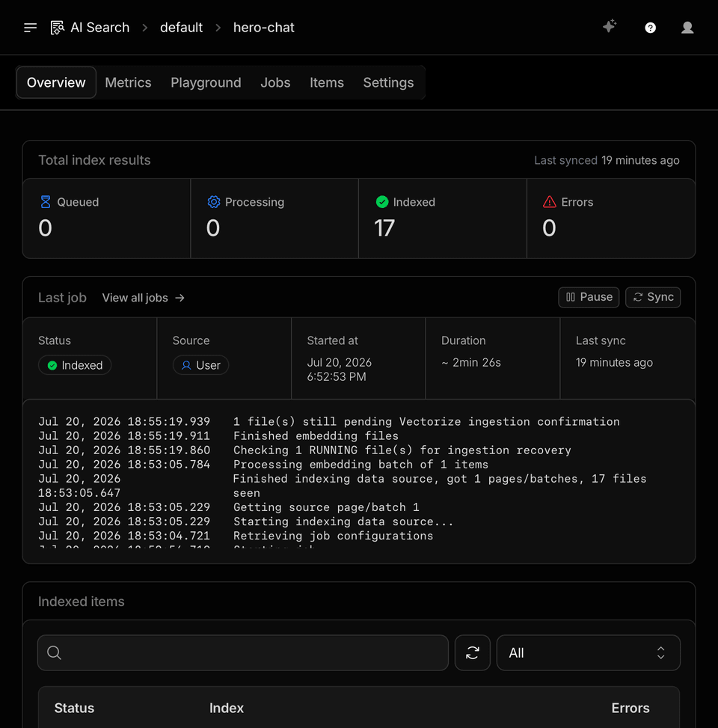Focus the indexed items search field
The image size is (718, 728).
pyautogui.click(x=243, y=652)
